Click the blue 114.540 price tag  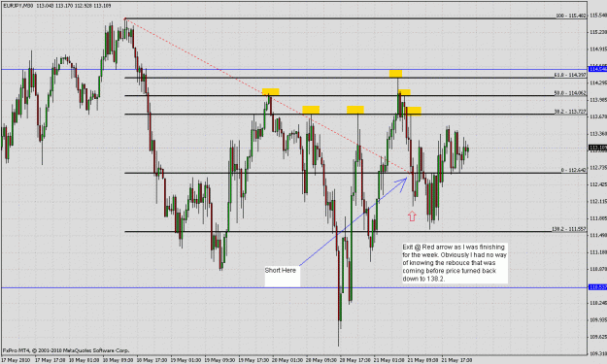(x=597, y=69)
